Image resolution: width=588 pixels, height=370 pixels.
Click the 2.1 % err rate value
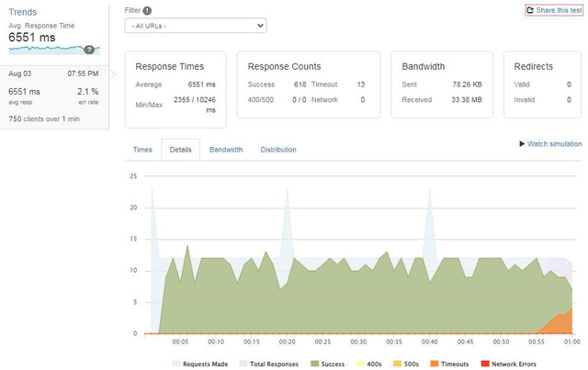pyautogui.click(x=88, y=92)
